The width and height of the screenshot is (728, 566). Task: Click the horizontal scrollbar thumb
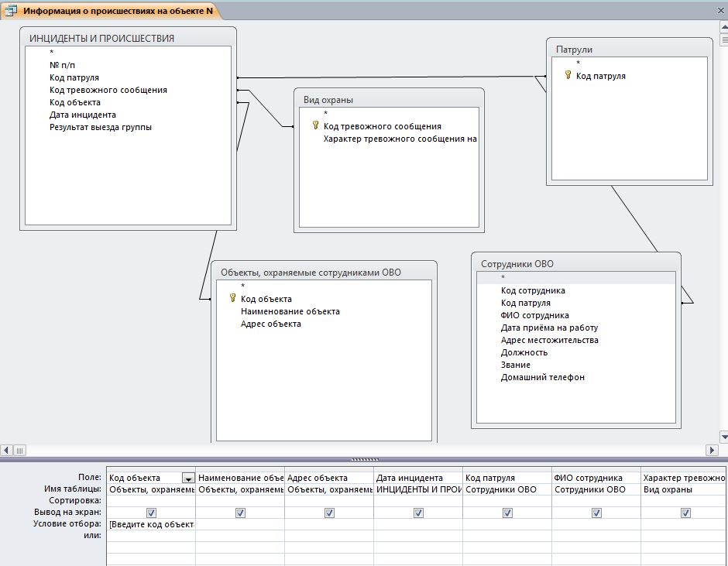tap(19, 450)
